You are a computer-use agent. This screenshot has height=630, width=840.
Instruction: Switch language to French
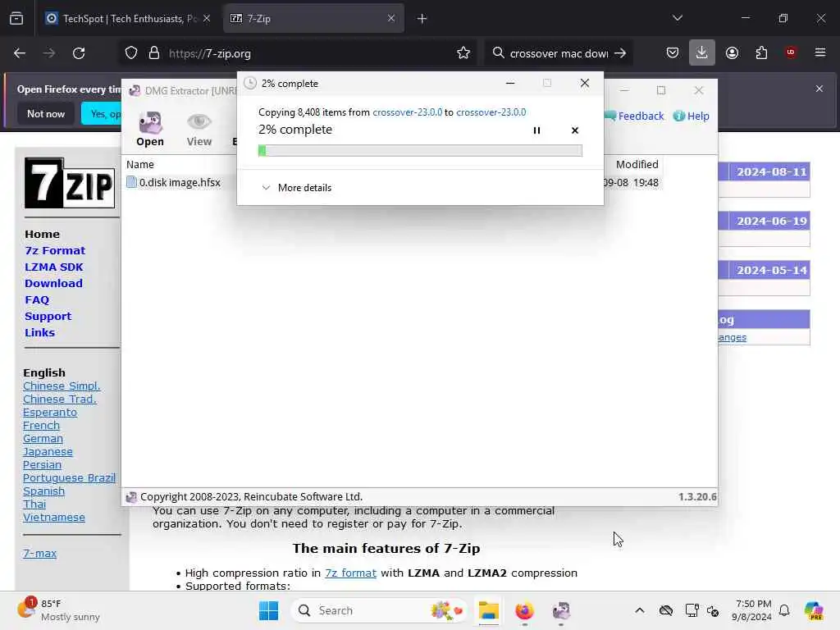coord(41,426)
